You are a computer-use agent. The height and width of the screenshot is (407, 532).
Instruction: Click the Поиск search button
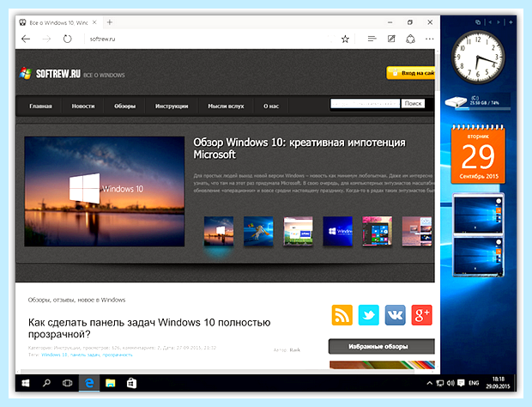coord(413,104)
